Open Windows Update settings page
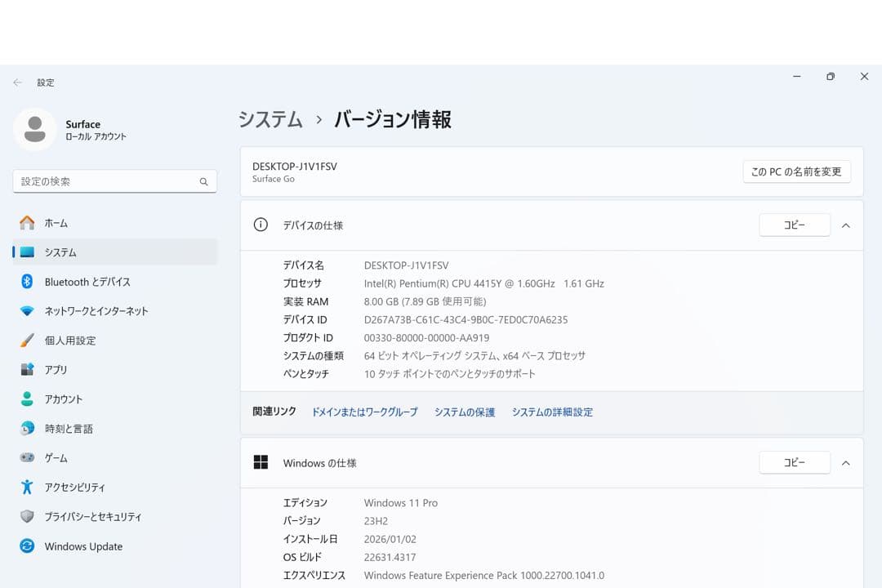This screenshot has width=882, height=588. coord(115,546)
